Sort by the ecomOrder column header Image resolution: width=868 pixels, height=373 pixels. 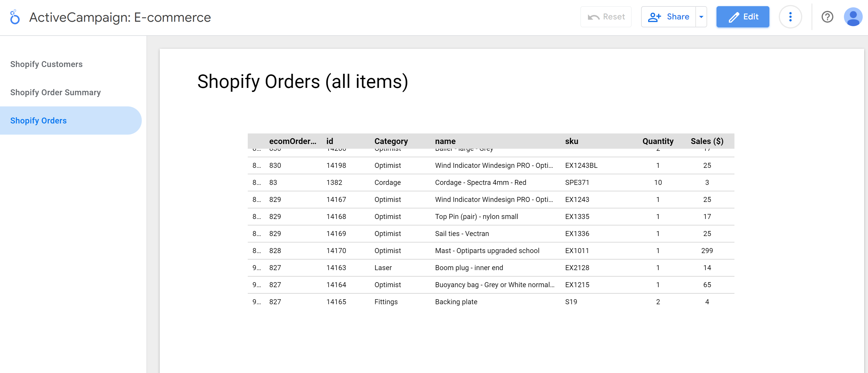click(x=292, y=141)
